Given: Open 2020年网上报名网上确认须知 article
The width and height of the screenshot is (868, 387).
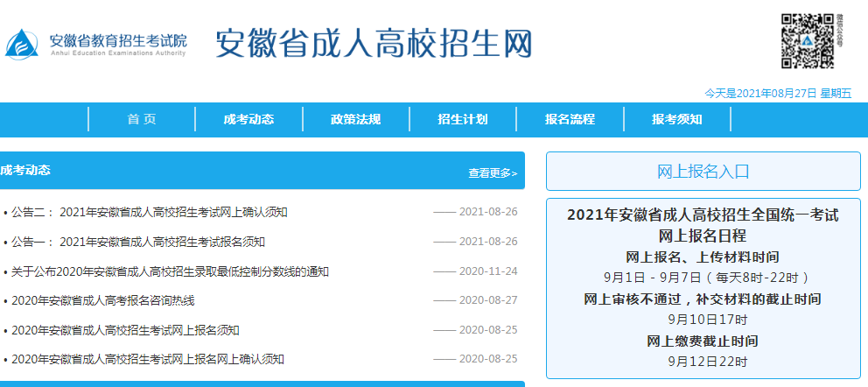Looking at the screenshot, I should (x=148, y=359).
